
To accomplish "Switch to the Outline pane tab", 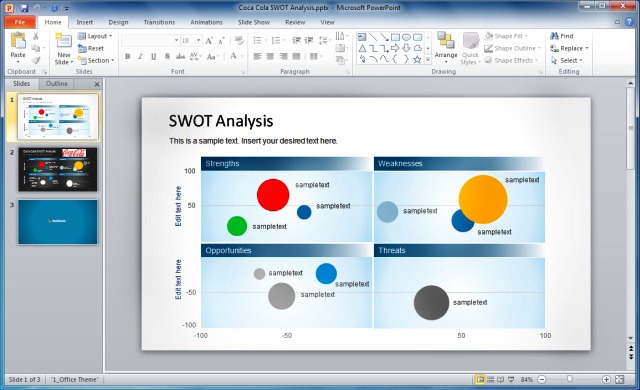I will coord(57,84).
